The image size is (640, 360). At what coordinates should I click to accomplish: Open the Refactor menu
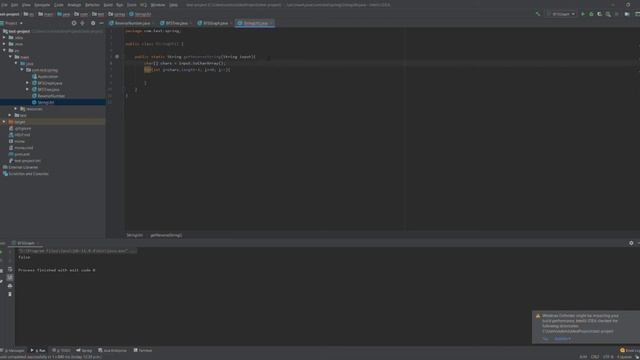[x=92, y=5]
